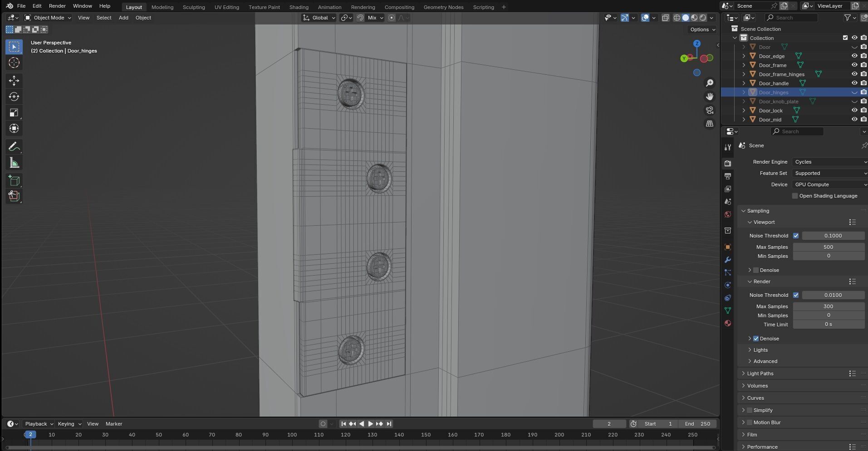
Task: Play the animation forward
Action: tap(370, 424)
